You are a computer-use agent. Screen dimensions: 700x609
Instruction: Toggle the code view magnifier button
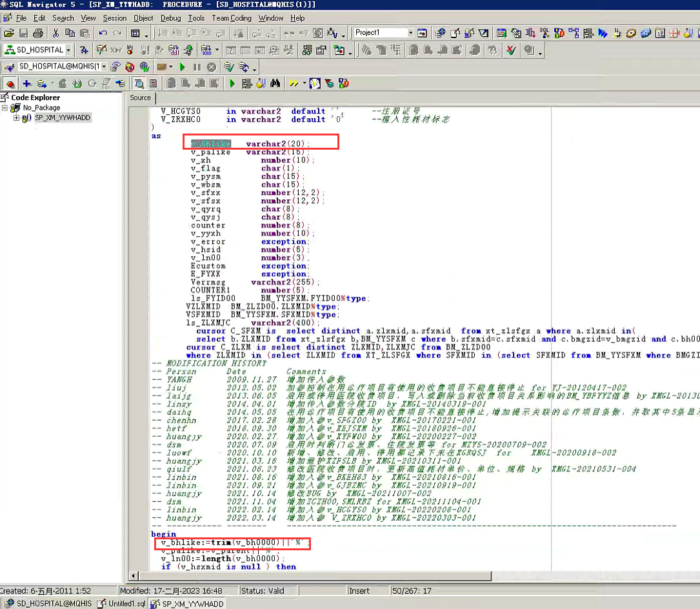[139, 83]
